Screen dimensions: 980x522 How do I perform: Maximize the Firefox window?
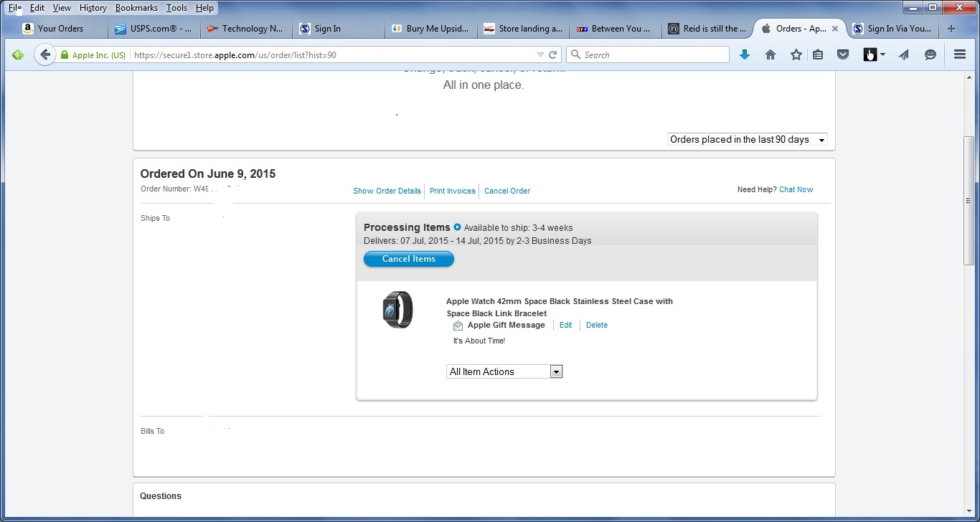point(933,6)
